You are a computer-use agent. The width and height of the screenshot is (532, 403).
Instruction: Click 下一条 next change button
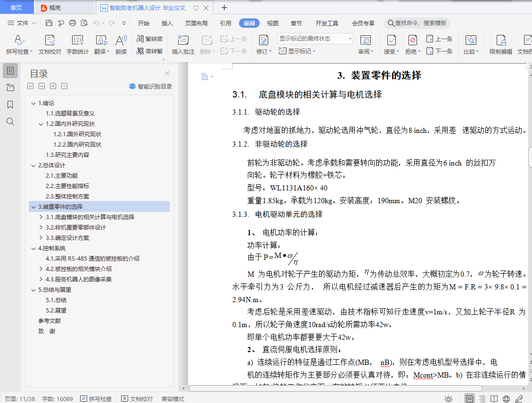(x=439, y=51)
